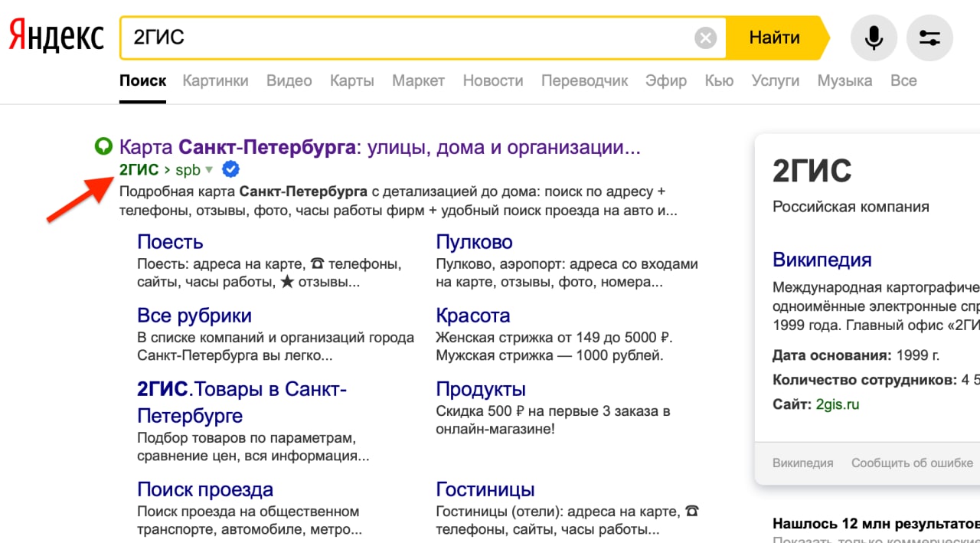Open the Музыка tab

(844, 80)
